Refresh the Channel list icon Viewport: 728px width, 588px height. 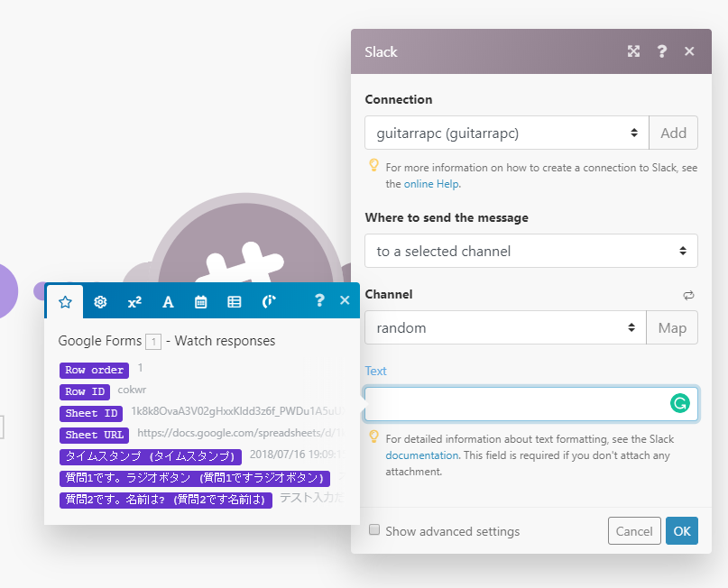click(x=688, y=295)
